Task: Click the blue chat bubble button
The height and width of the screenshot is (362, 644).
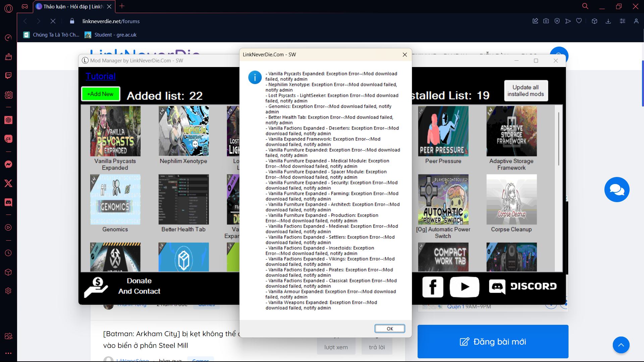Action: (x=616, y=190)
